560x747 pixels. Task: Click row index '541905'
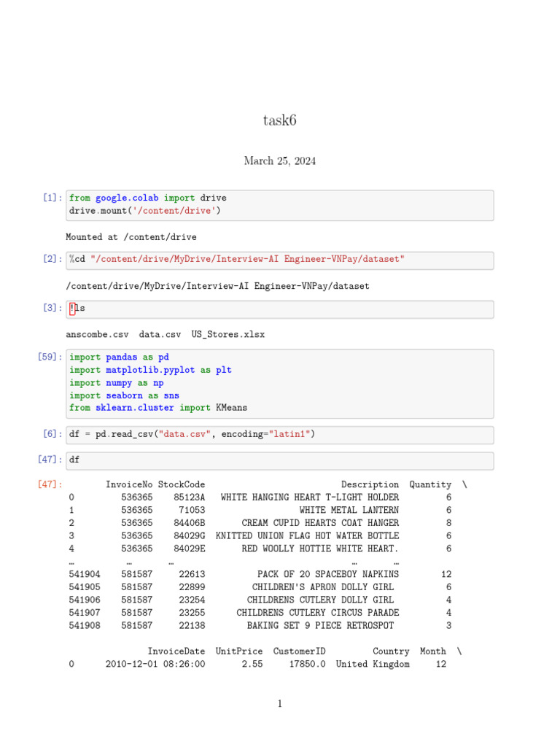(85, 587)
